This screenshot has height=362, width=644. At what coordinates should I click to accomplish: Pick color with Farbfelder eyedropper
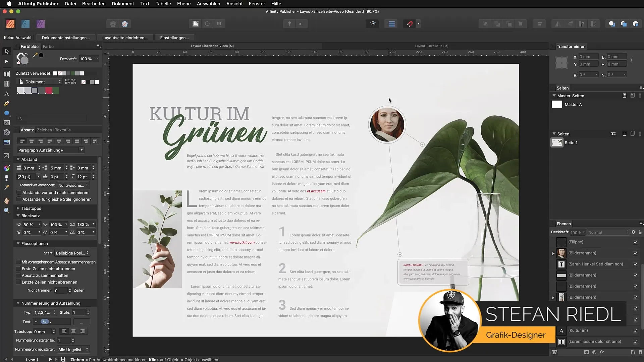click(x=35, y=55)
